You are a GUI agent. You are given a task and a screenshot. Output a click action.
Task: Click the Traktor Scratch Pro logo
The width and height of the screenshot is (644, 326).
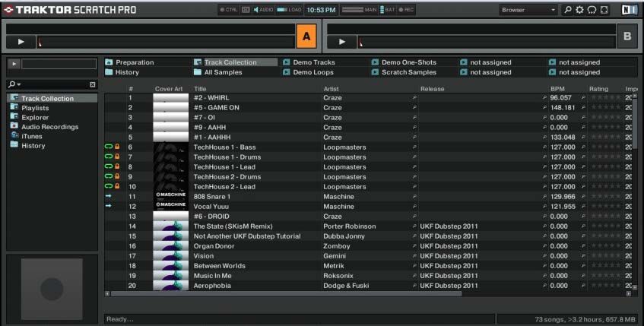(69, 9)
